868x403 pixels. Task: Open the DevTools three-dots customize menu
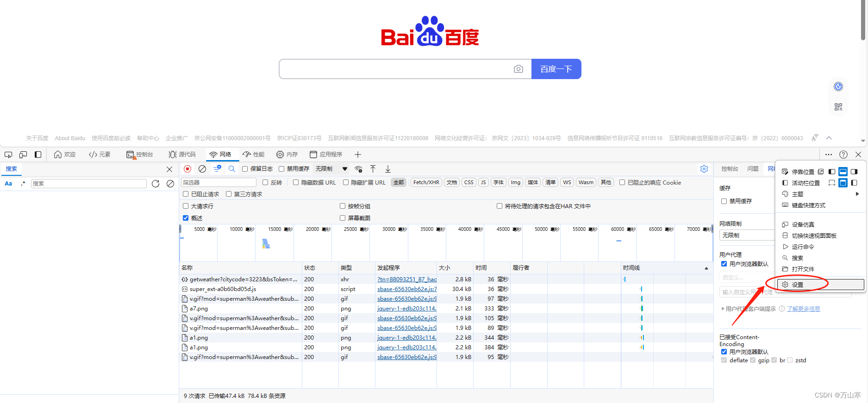pyautogui.click(x=829, y=155)
